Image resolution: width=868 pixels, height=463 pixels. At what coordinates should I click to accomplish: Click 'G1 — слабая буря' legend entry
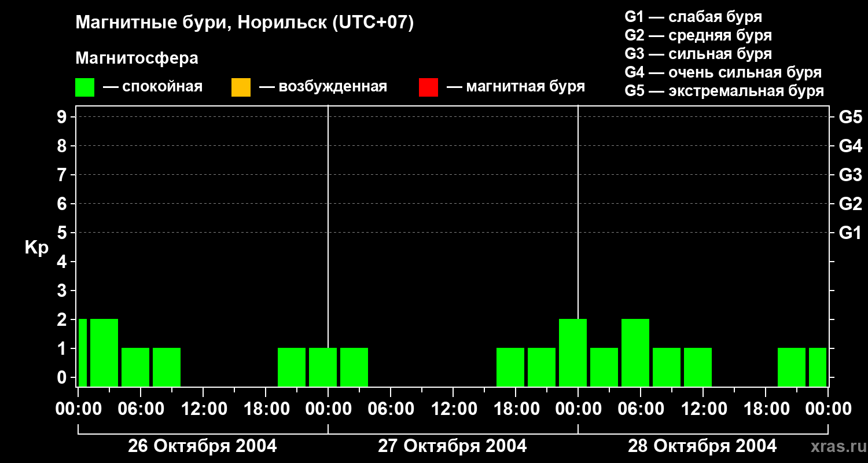click(x=693, y=17)
